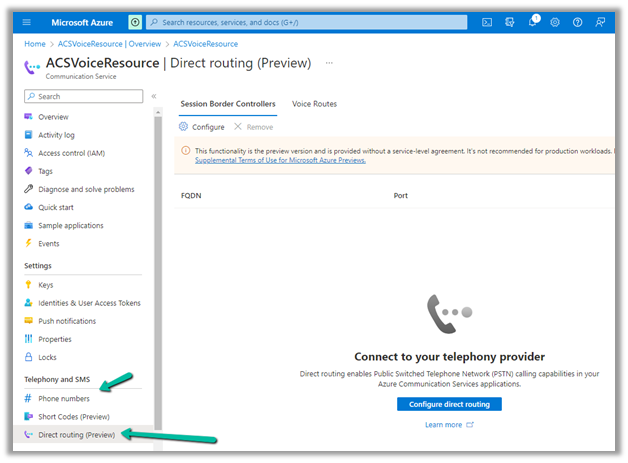
Task: Click the Locks padlock icon
Action: [x=28, y=356]
